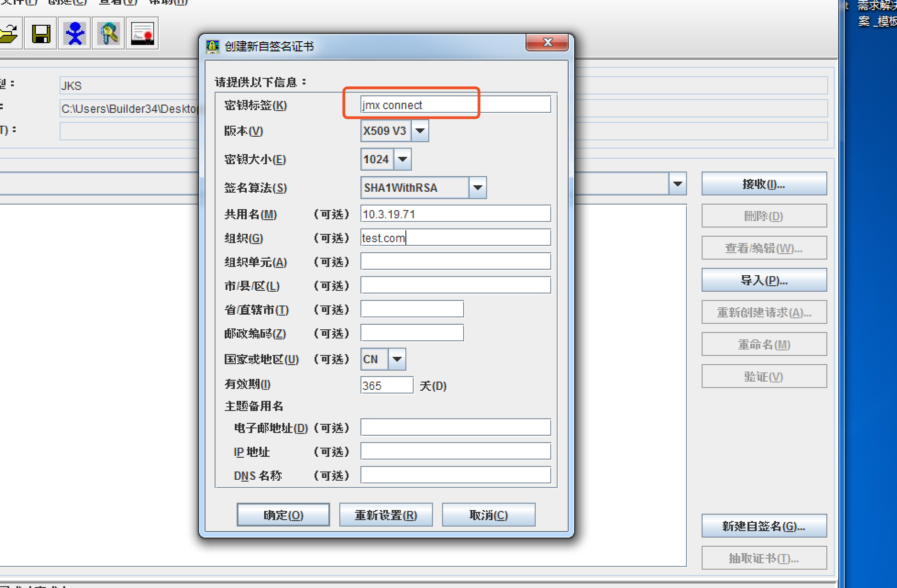Click the JKS database type field

tap(129, 85)
